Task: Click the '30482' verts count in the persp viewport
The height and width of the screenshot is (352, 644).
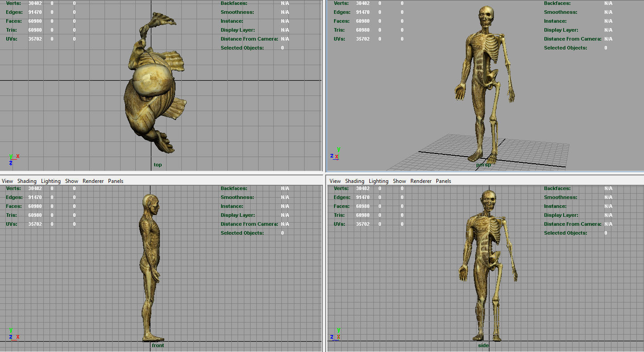Action: coord(363,3)
